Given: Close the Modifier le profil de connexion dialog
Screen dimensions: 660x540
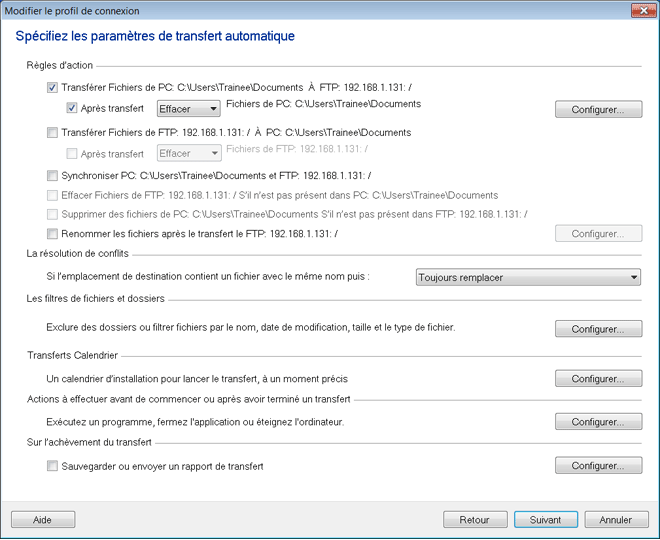Looking at the screenshot, I should coord(637,10).
